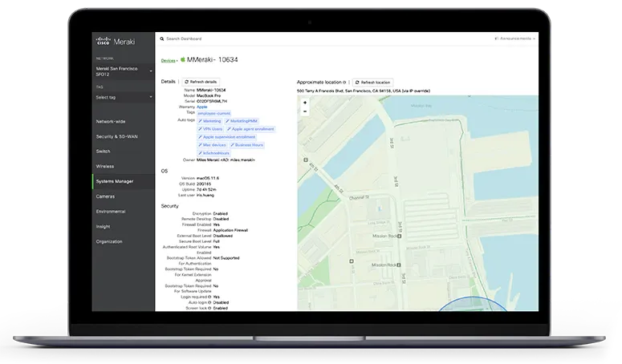This screenshot has height=364, width=622.
Task: Click the MMeraki- 10634 page title
Action: point(212,60)
